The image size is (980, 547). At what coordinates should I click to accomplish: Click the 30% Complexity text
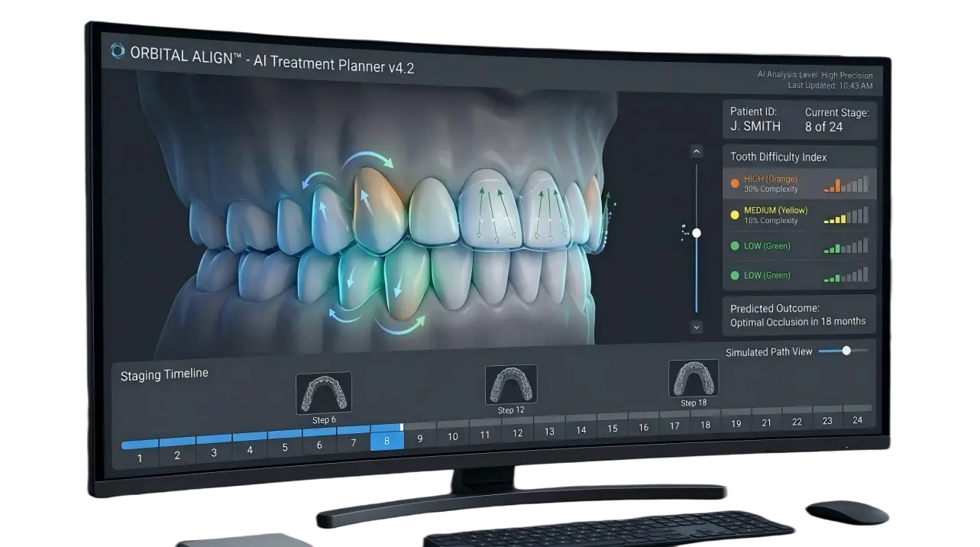pyautogui.click(x=771, y=189)
